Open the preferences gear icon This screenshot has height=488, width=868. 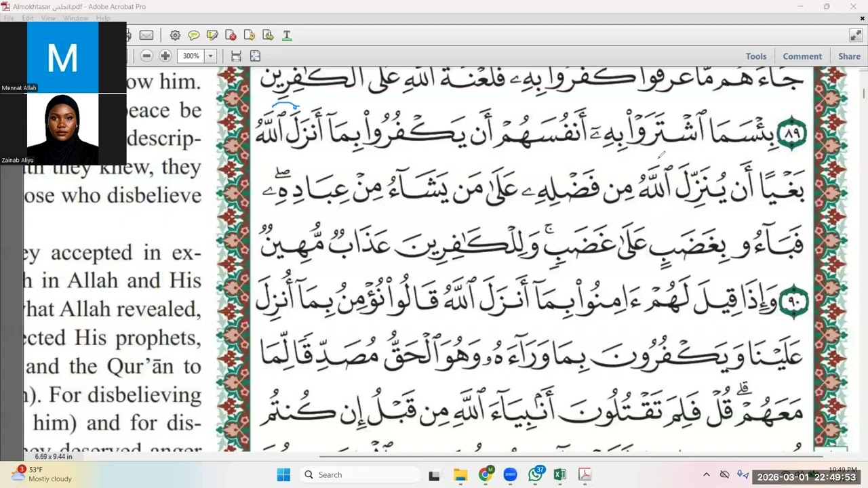pos(175,35)
